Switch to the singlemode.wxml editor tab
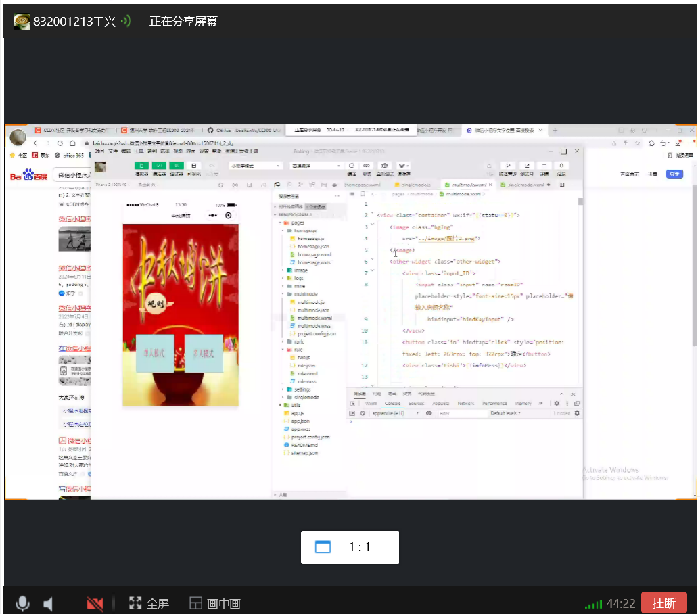 click(x=526, y=185)
